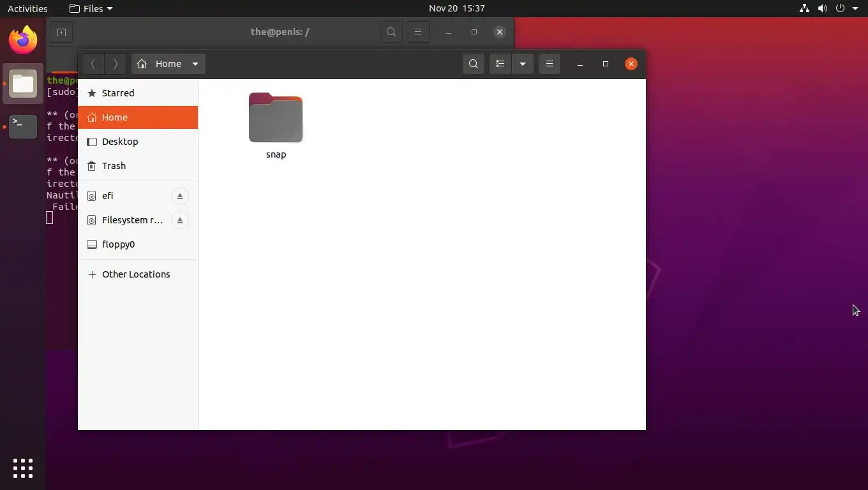Click the power icon in top bar
868x490 pixels.
tap(840, 8)
